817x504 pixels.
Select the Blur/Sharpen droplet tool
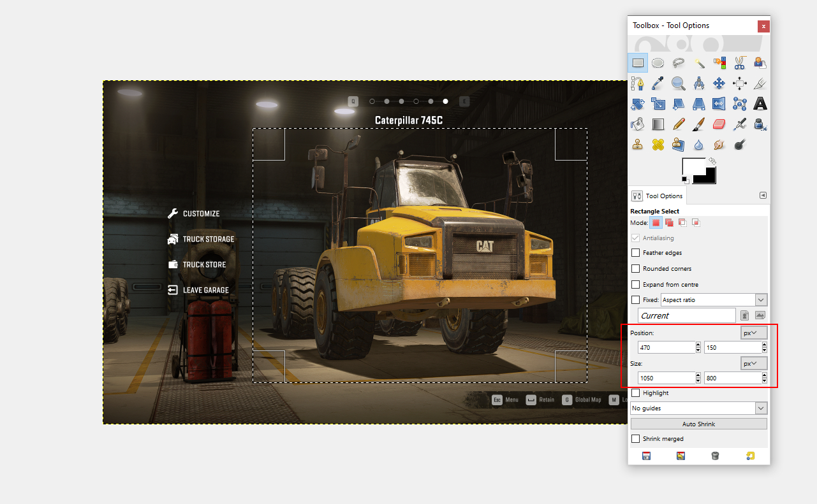pos(699,144)
